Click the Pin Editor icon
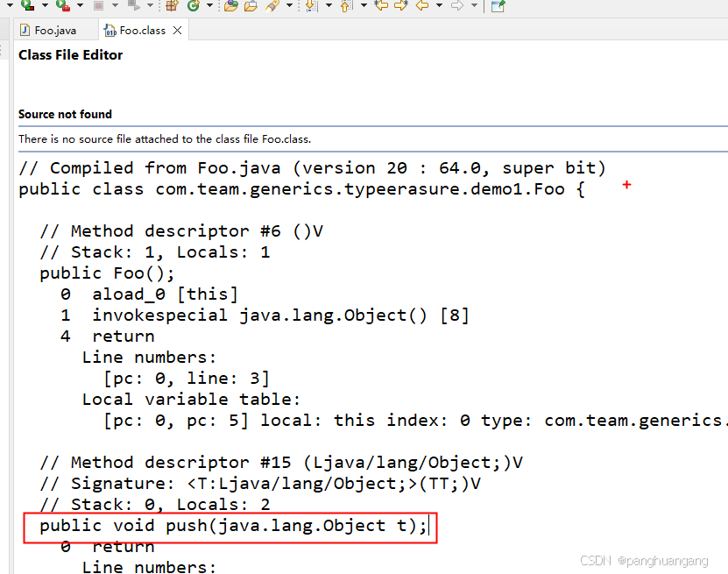Viewport: 728px width, 574px height. click(498, 5)
